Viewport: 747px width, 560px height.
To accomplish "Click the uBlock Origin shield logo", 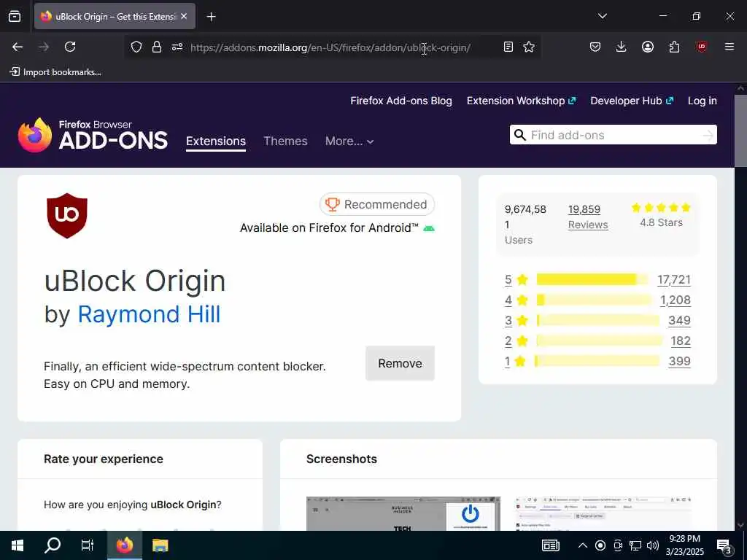I will tap(67, 216).
